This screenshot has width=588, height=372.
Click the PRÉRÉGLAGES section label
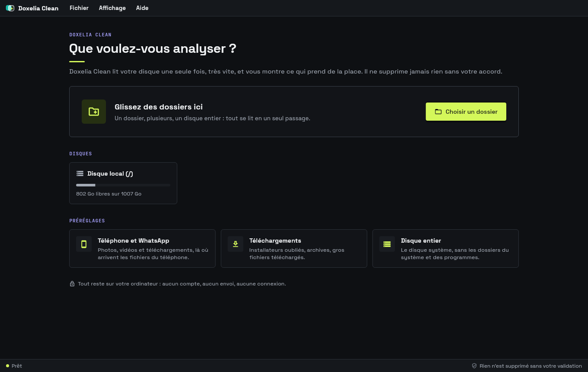point(87,221)
